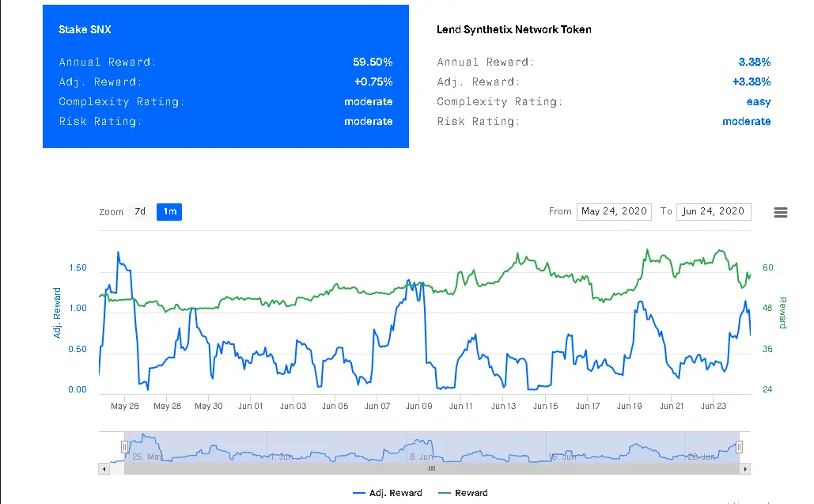Click the blue Adj. Reward axis title

coord(57,313)
